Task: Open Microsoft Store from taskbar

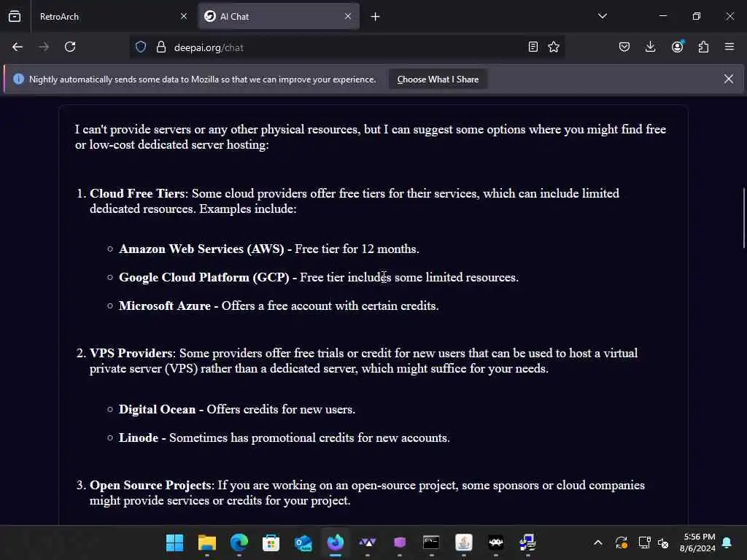Action: pos(271,542)
